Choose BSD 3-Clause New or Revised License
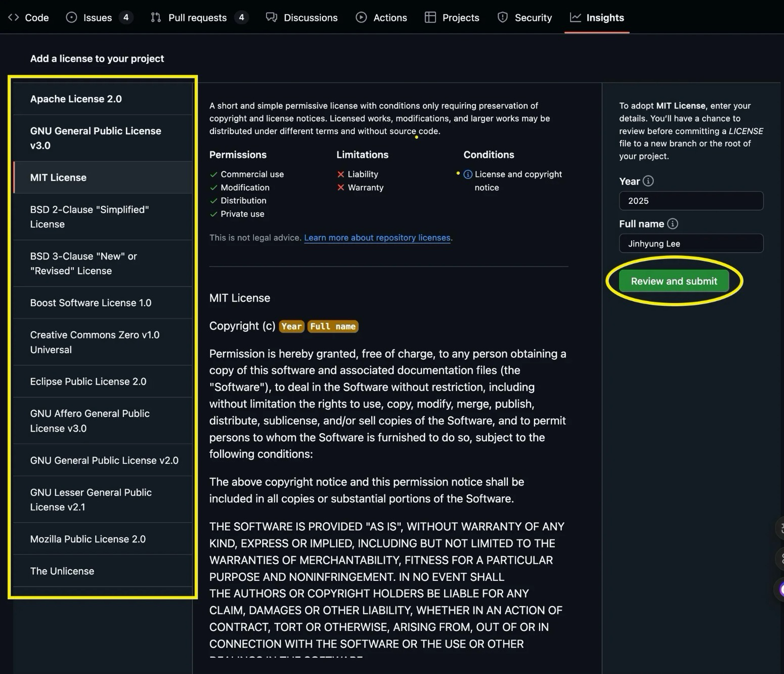This screenshot has width=784, height=674. pyautogui.click(x=103, y=264)
